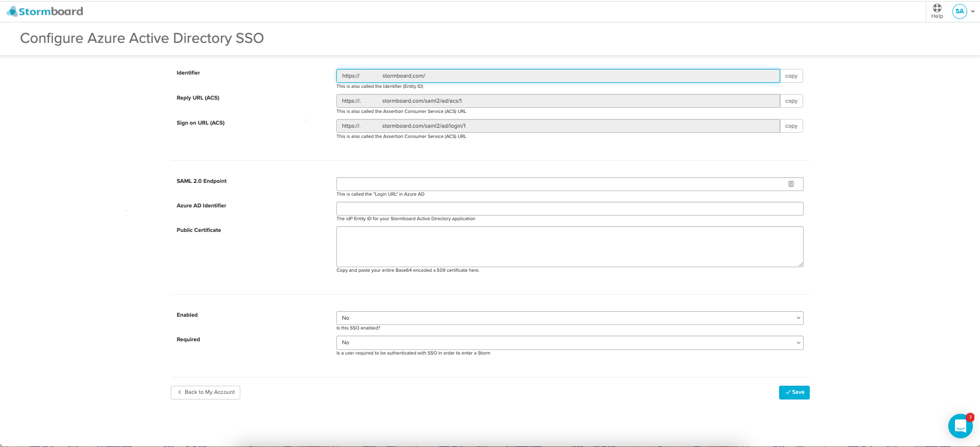Viewport: 980px width, 447px height.
Task: Focus the Azure AD Identifier input
Action: (x=570, y=208)
